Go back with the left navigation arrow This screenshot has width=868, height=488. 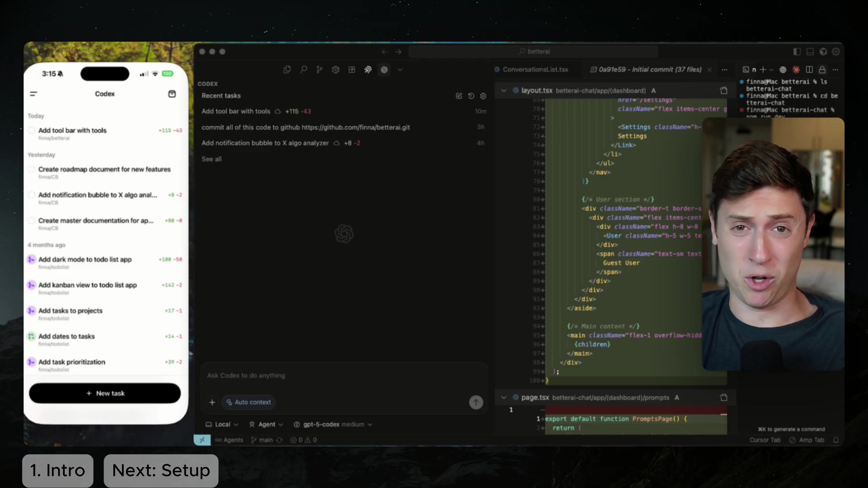click(385, 52)
